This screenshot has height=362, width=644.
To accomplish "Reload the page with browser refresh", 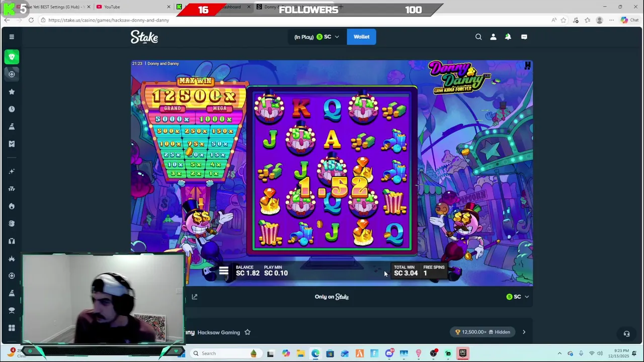I will [x=31, y=20].
